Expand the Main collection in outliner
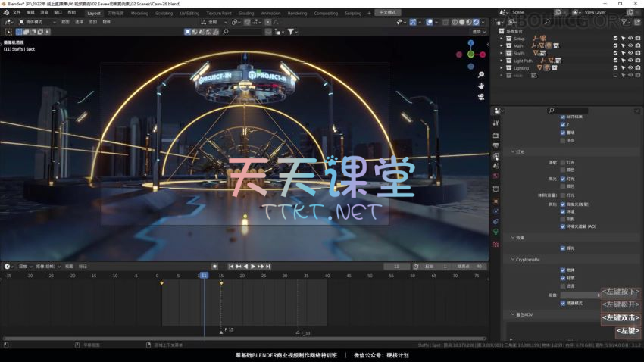644x362 pixels. coord(501,45)
